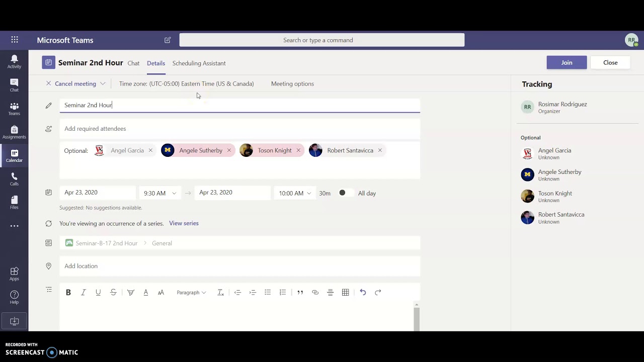
Task: Open the 10:00 AM end time dropdown
Action: point(295,193)
